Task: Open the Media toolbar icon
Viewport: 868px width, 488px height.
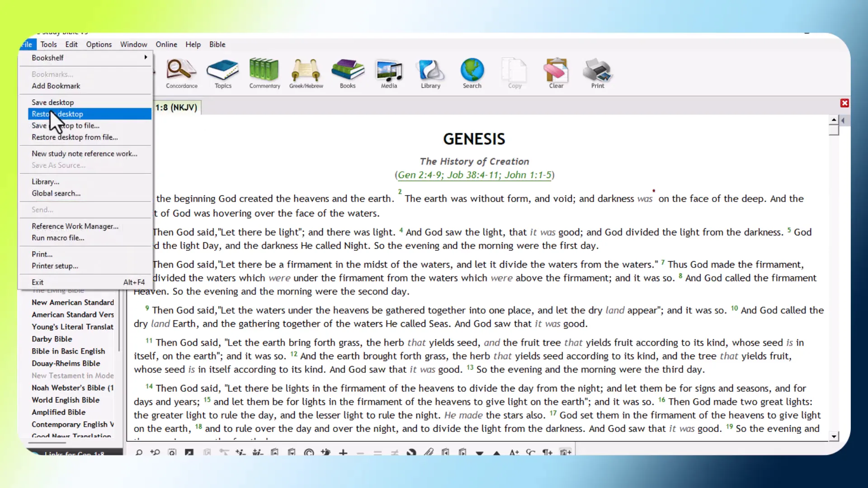Action: point(389,74)
